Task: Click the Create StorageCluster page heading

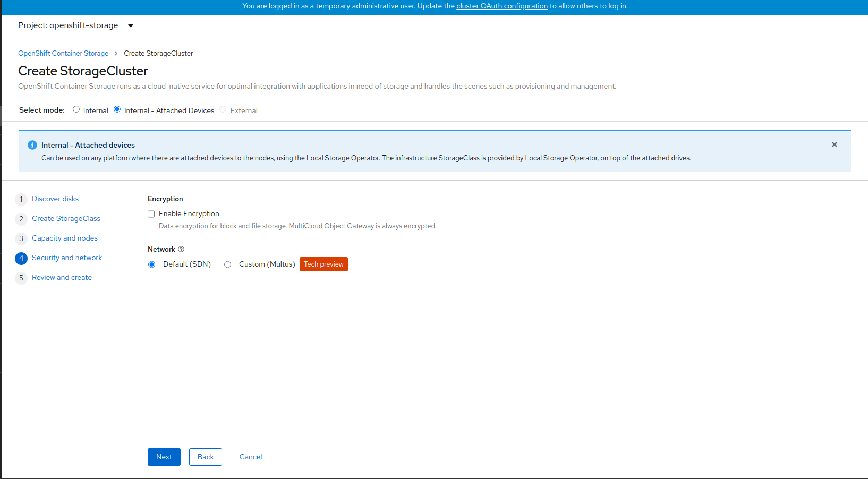Action: click(x=83, y=71)
